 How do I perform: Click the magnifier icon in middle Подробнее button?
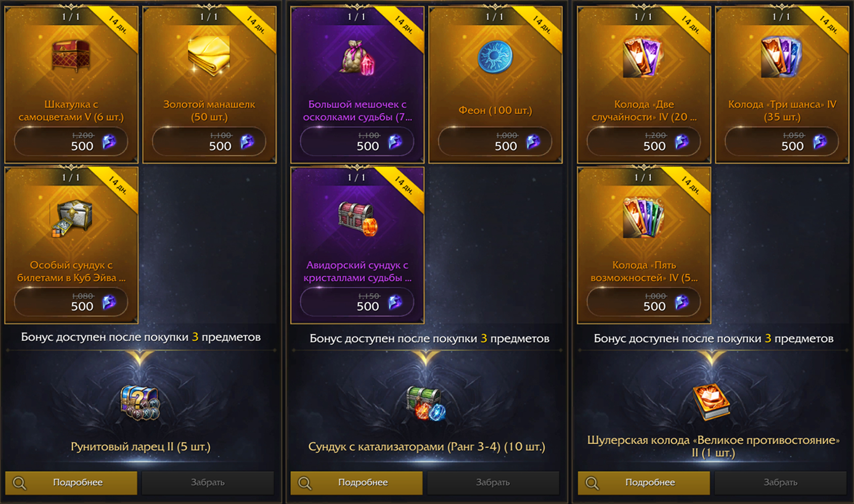305,483
